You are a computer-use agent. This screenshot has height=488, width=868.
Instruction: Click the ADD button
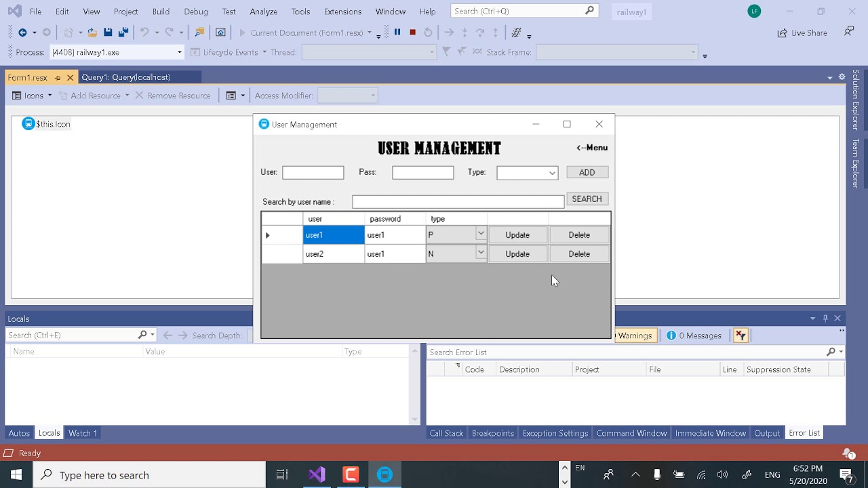[x=587, y=173]
